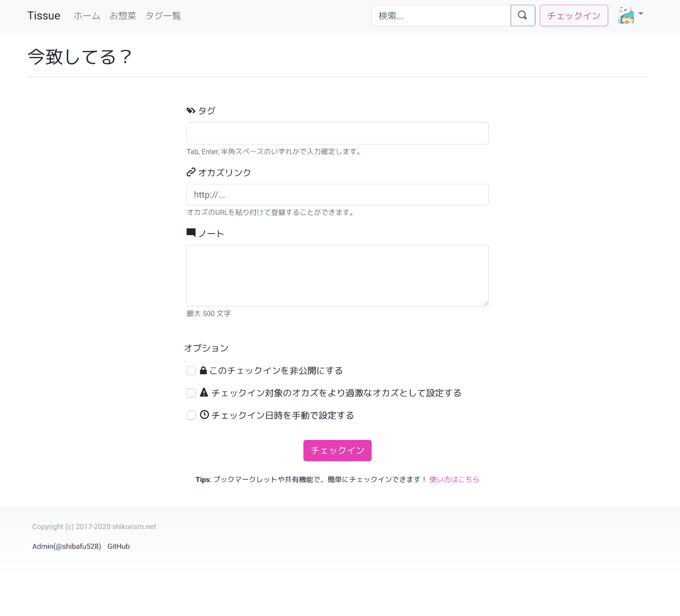Screen dimensions: 680x616
Task: Focus the 検索 search input field
Action: 441,16
